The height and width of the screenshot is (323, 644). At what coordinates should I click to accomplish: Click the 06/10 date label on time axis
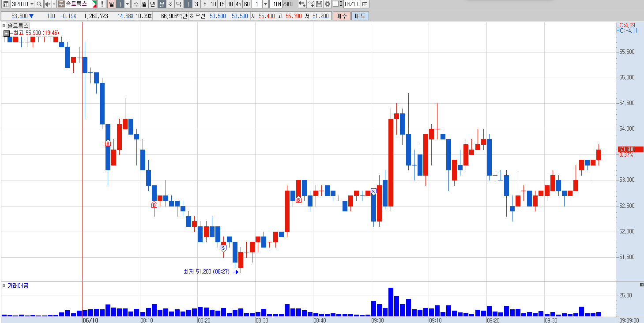pos(90,319)
